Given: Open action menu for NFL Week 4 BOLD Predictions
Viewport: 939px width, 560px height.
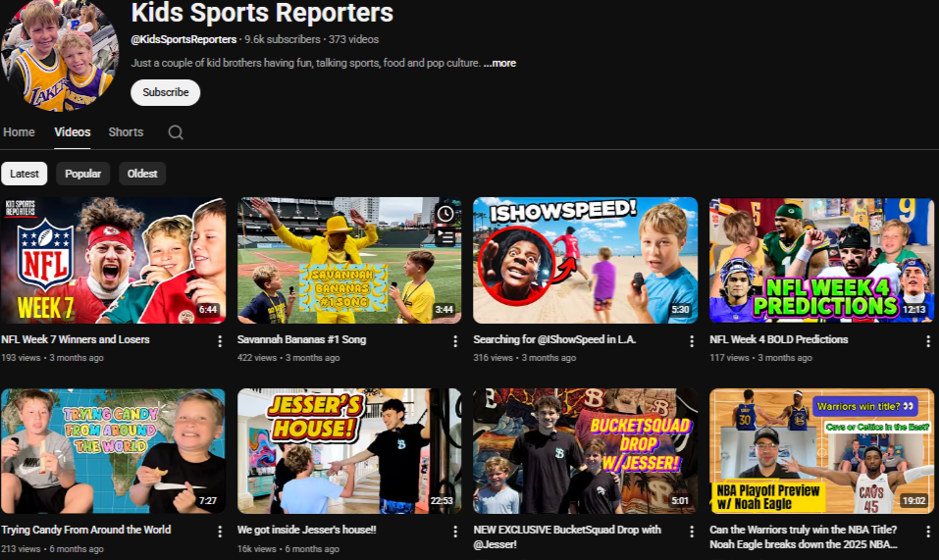Looking at the screenshot, I should 928,341.
